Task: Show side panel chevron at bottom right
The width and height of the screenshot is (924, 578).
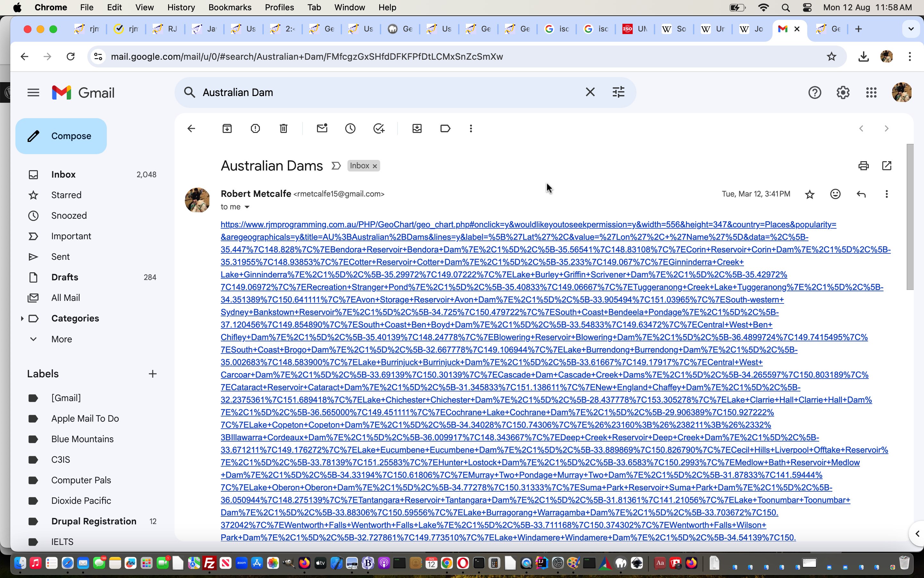Action: pos(917,534)
